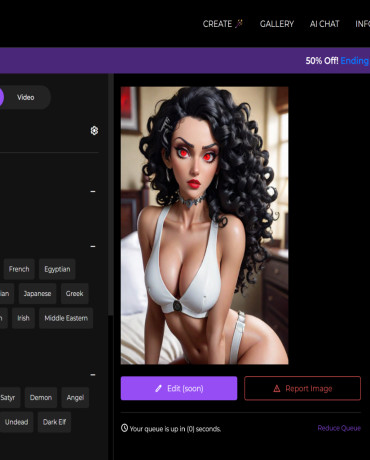Viewport: 370px width, 460px height.
Task: Open the GALLERY page
Action: (277, 24)
